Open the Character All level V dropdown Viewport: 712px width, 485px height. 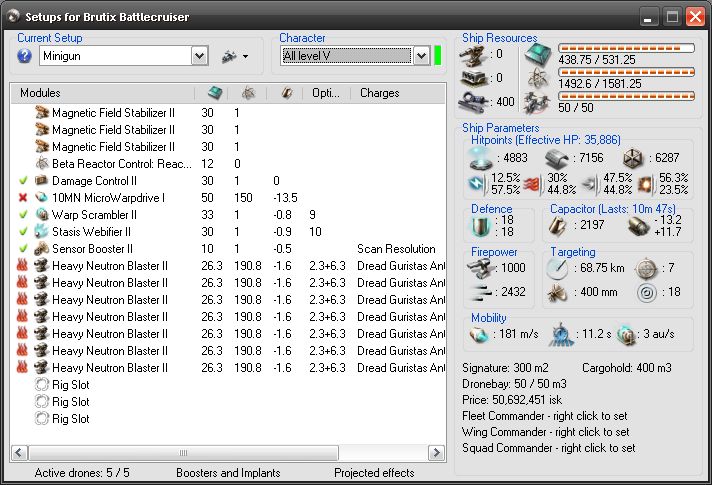coord(421,56)
